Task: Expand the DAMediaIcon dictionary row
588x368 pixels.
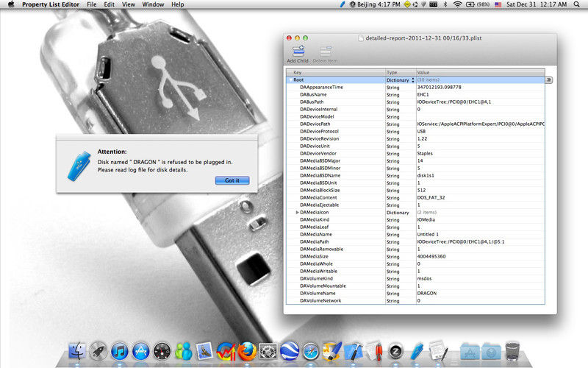Action: point(297,213)
